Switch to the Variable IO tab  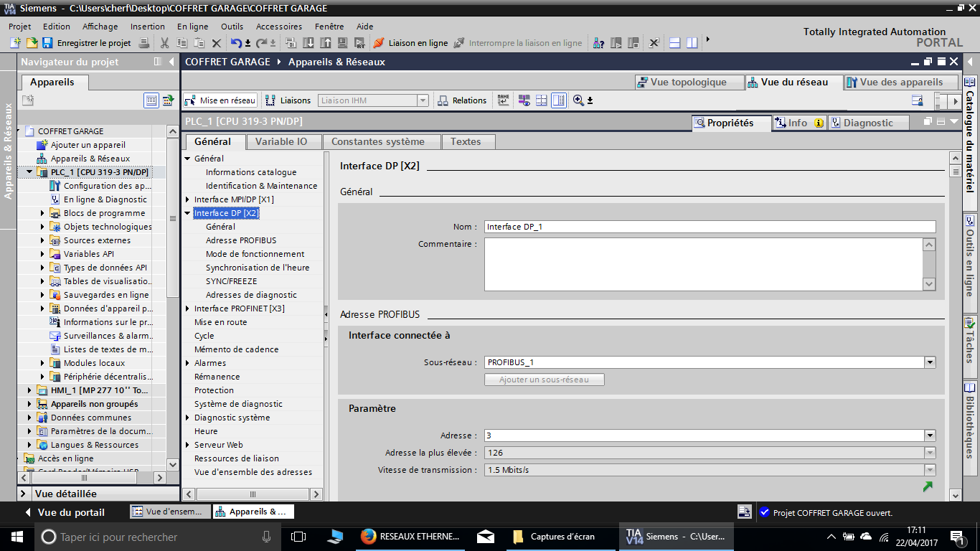click(x=281, y=141)
